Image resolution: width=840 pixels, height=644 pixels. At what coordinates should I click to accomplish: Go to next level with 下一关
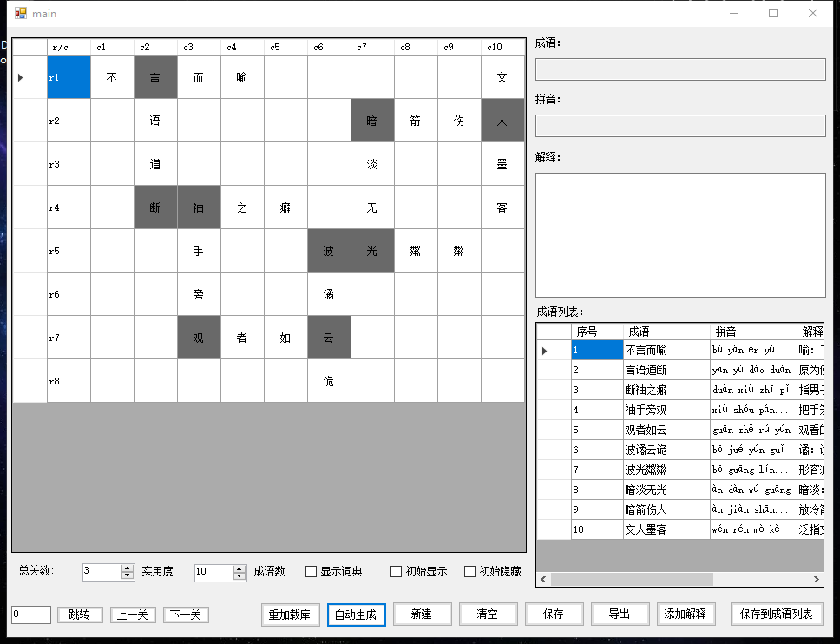point(186,614)
